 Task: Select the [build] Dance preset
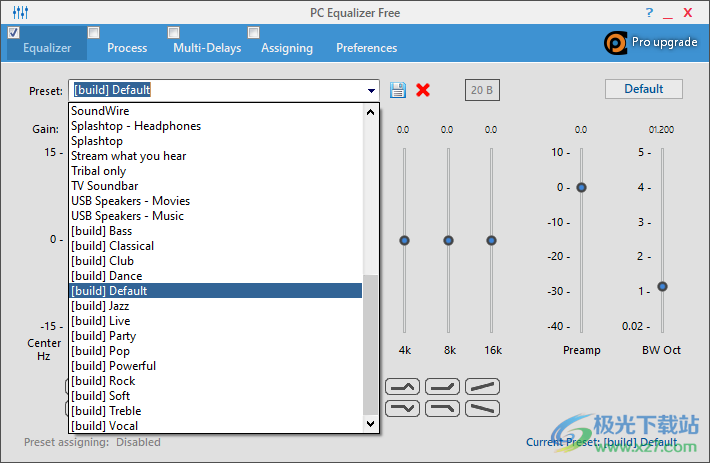coord(216,276)
